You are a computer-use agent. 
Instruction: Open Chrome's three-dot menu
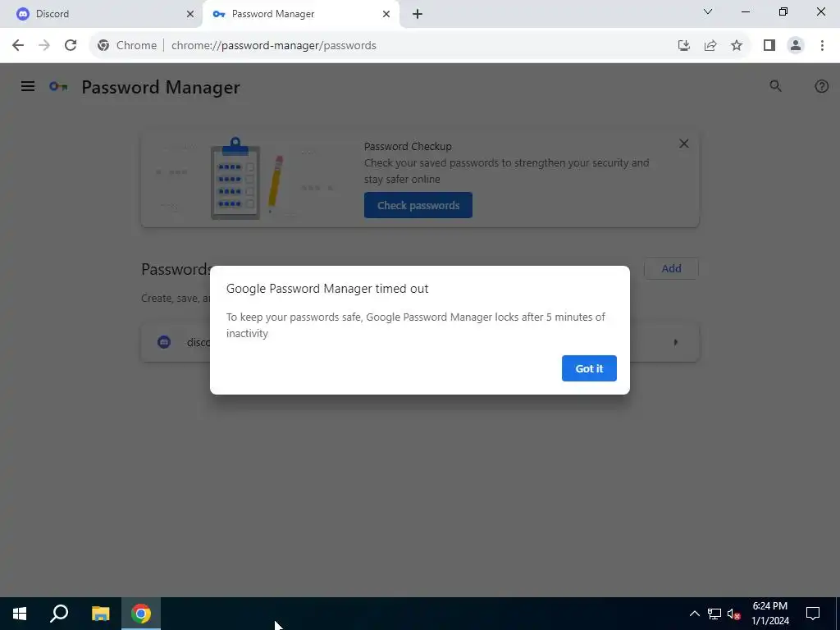(822, 46)
